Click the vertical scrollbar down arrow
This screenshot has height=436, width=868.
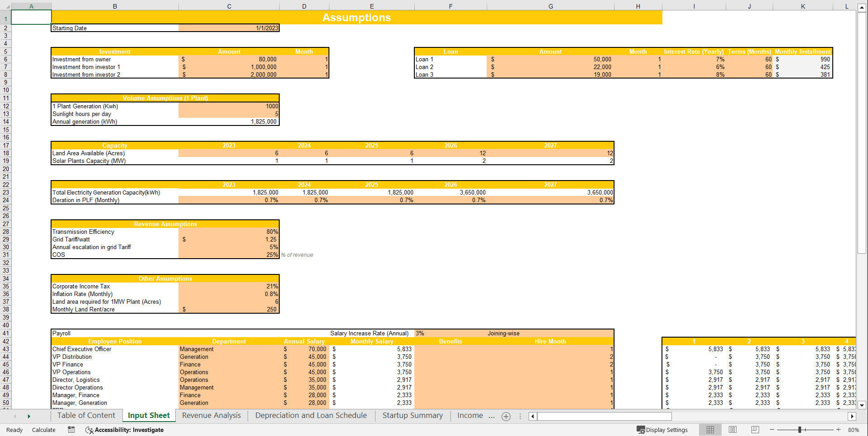[863, 405]
